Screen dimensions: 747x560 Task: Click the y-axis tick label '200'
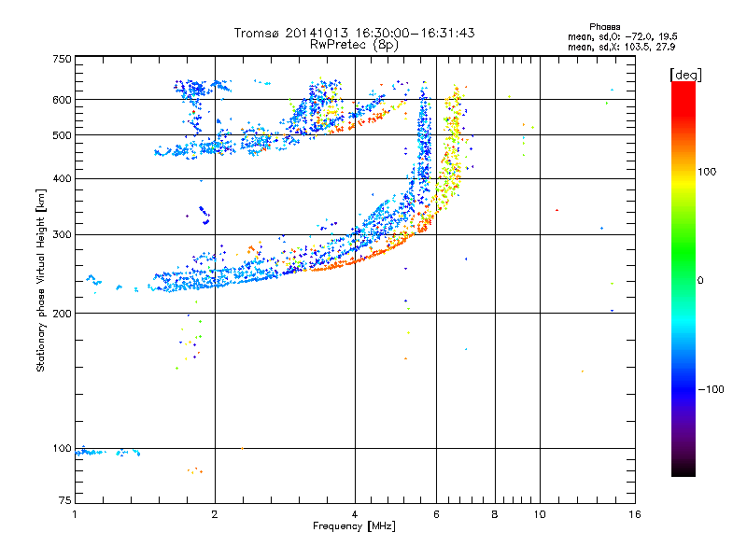click(x=62, y=314)
